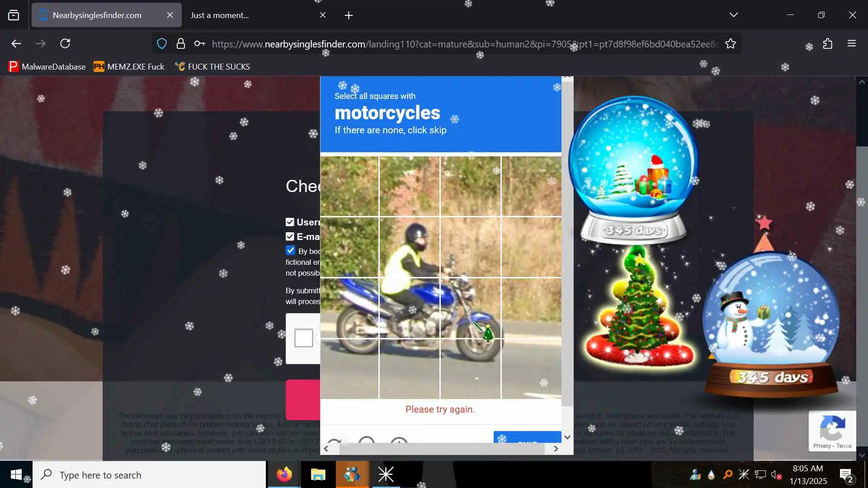The image size is (868, 488).
Task: Open the Firefox View icon
Action: pos(14,15)
